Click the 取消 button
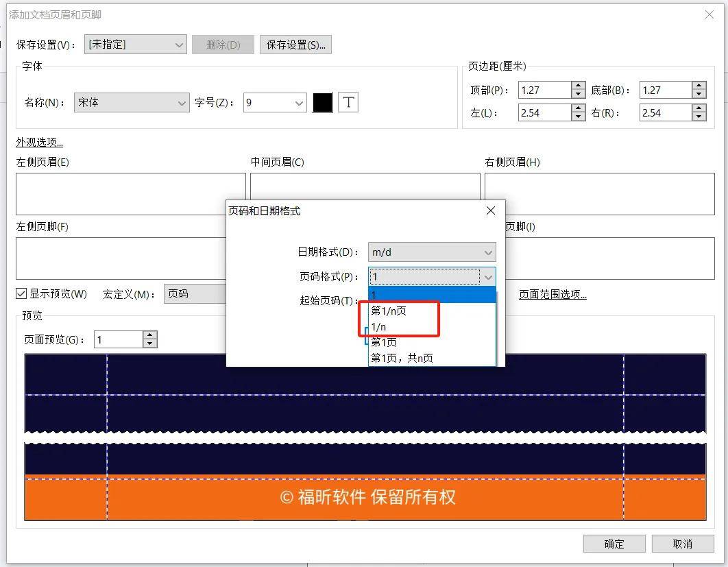 683,543
